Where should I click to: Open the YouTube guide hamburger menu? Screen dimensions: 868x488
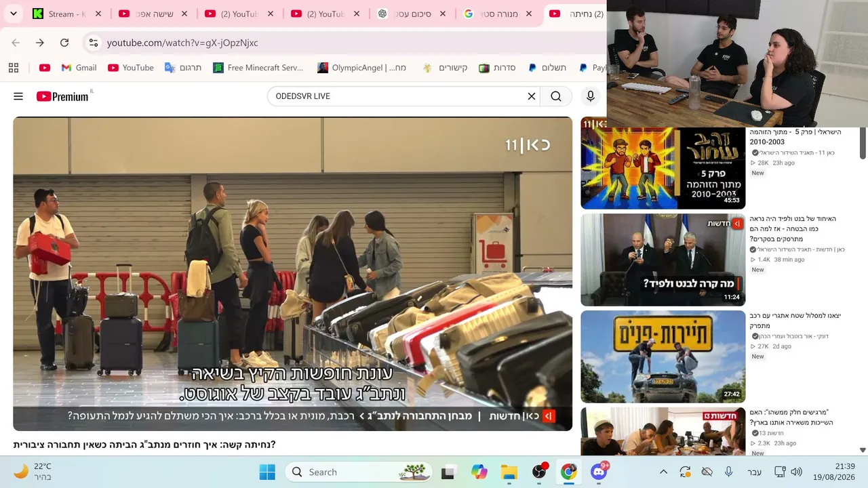coord(18,96)
